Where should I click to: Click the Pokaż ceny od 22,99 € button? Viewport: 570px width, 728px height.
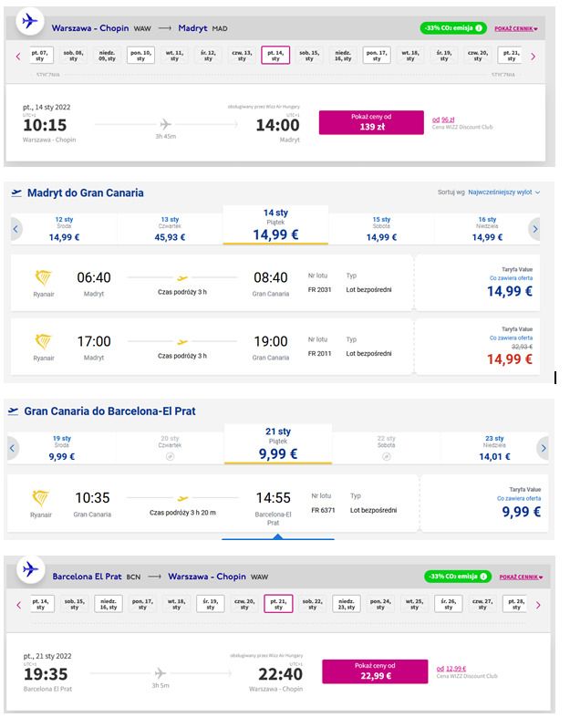pyautogui.click(x=375, y=671)
